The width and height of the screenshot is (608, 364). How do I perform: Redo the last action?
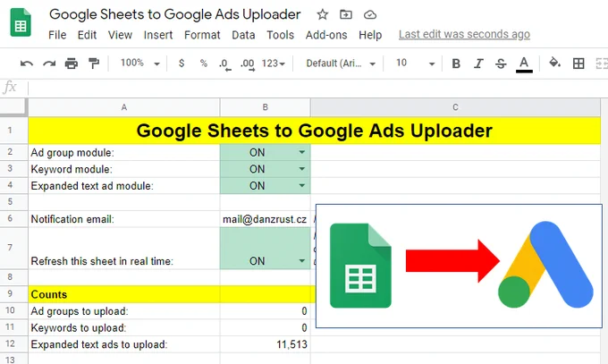tap(49, 63)
